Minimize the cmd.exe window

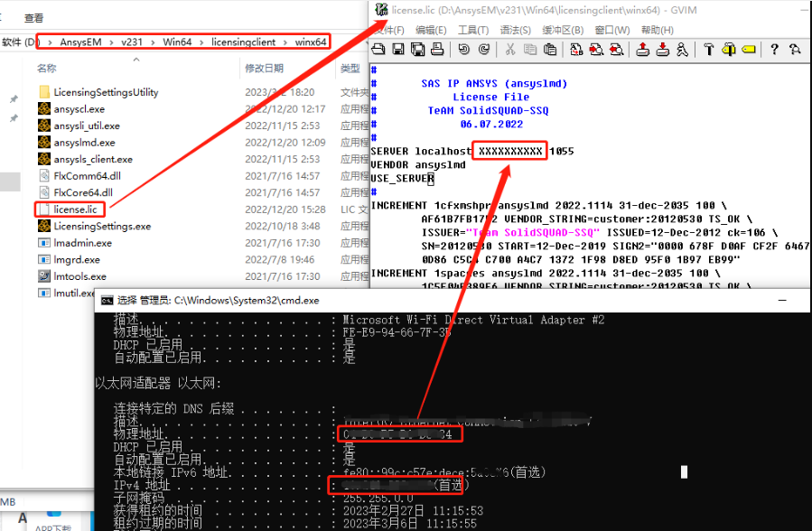click(x=782, y=300)
